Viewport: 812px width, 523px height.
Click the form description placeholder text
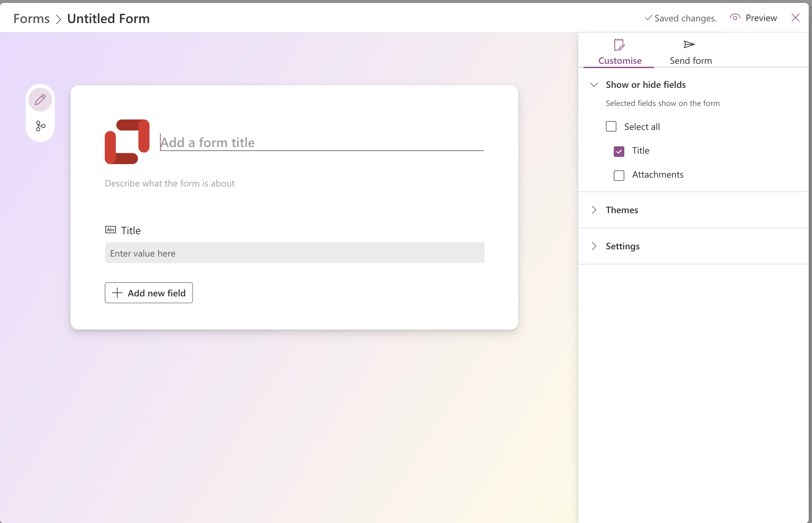pyautogui.click(x=170, y=184)
